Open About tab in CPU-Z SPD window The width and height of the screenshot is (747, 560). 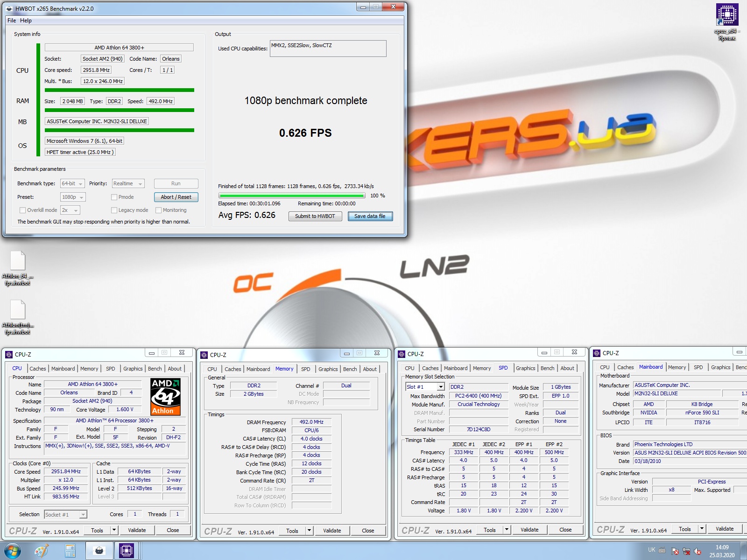pos(567,368)
